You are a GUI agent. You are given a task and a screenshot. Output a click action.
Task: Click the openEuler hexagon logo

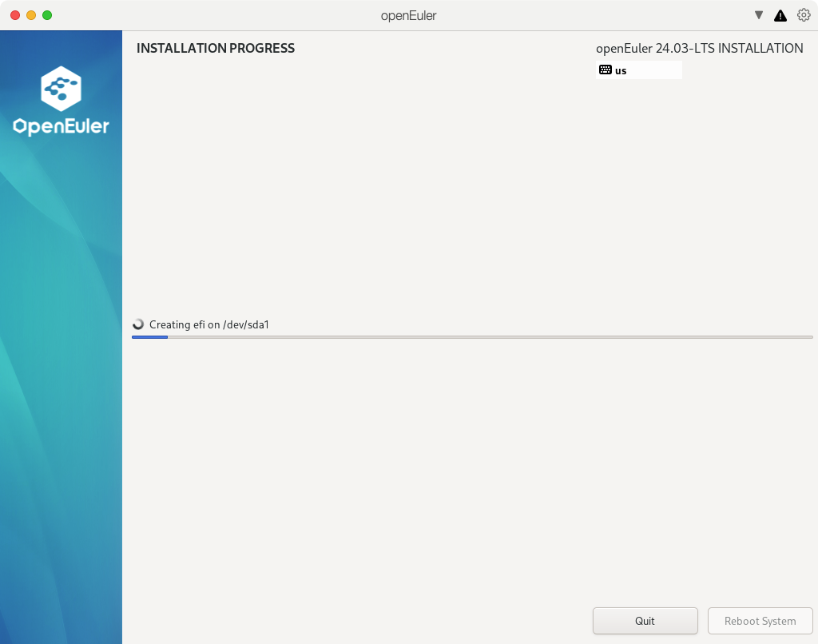(61, 89)
